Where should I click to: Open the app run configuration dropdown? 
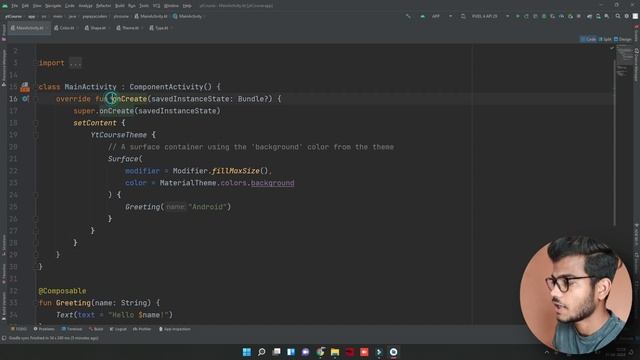point(436,16)
